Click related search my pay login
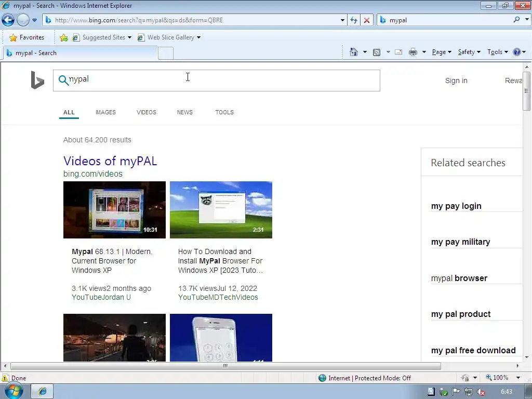The image size is (532, 399). 456,206
